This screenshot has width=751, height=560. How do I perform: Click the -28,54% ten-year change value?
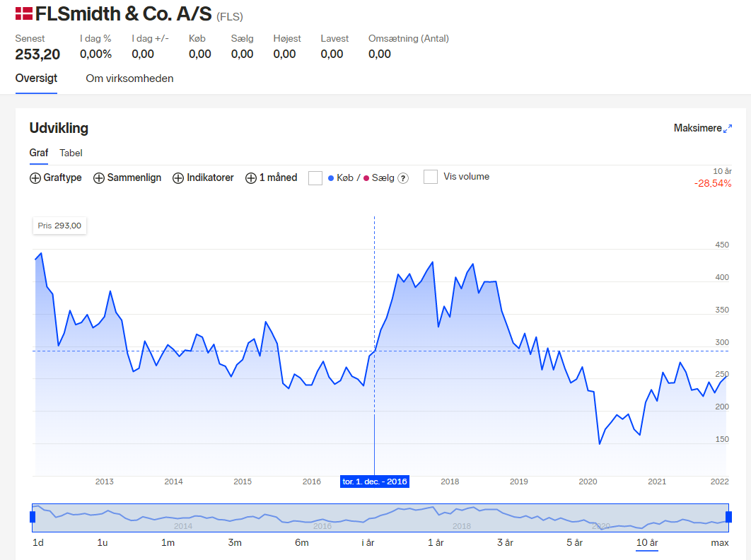coord(713,183)
